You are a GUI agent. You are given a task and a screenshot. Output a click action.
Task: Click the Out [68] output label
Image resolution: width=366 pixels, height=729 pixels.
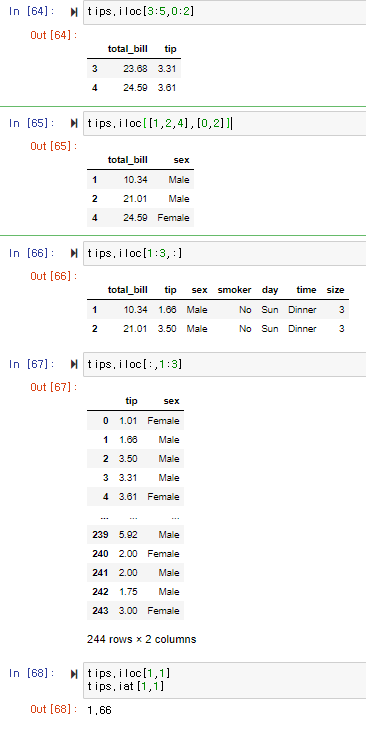[53, 709]
